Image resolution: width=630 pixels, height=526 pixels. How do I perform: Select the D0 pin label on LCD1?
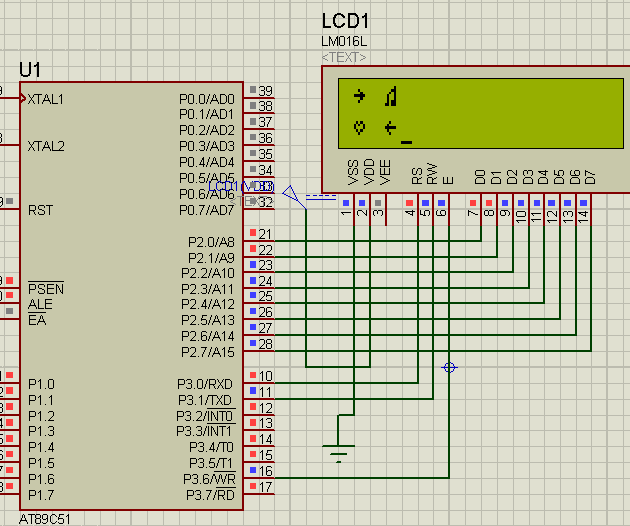[x=480, y=177]
